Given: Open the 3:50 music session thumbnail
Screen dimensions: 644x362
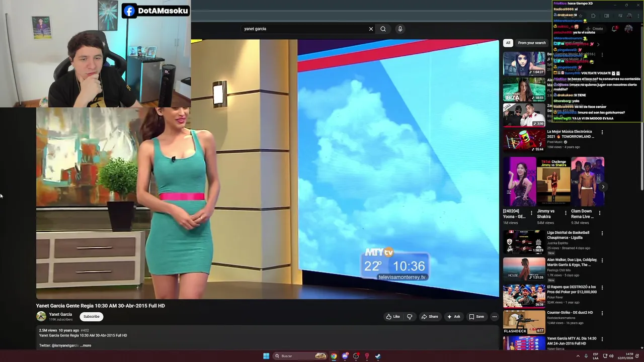Looking at the screenshot, I should (524, 115).
